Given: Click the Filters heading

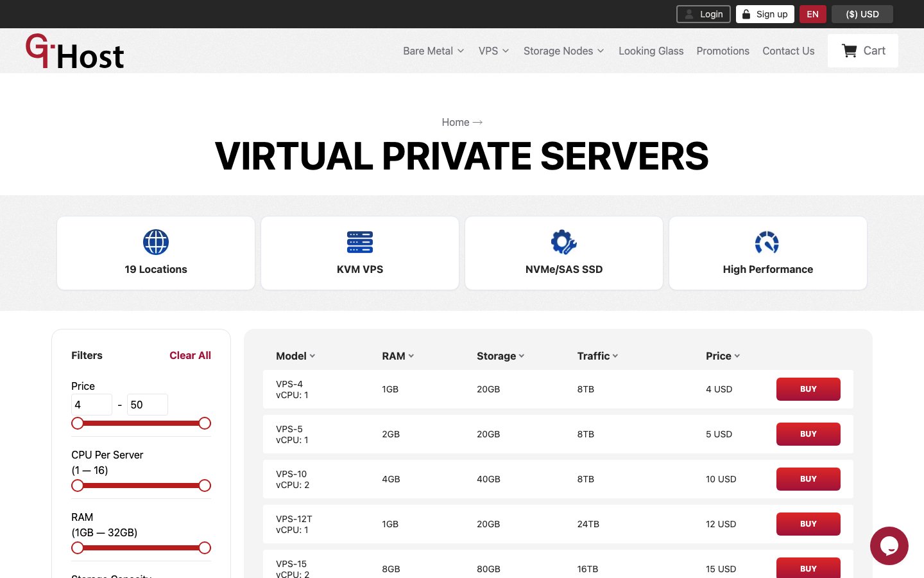Looking at the screenshot, I should (87, 355).
